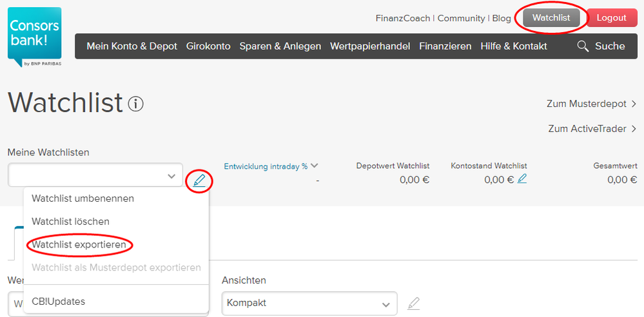Select Watchlist exportieren

pyautogui.click(x=79, y=245)
